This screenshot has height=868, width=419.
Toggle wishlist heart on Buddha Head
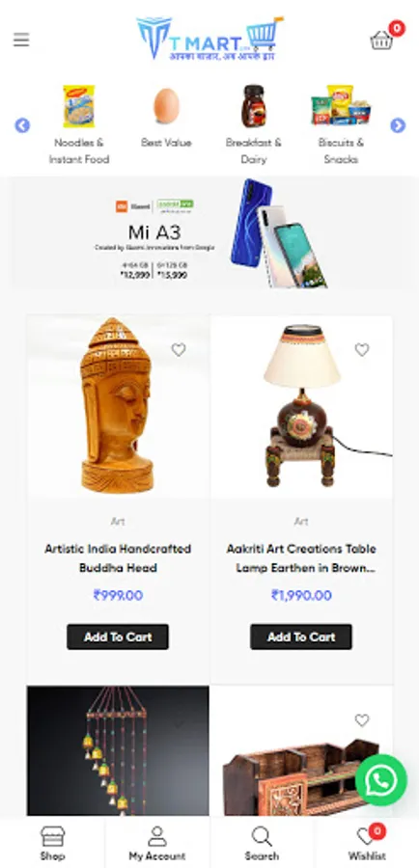click(179, 350)
